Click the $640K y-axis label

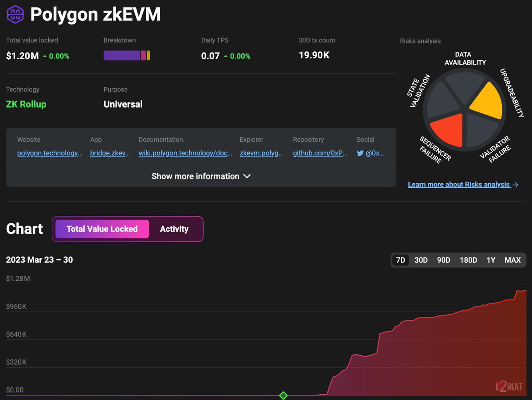point(16,334)
